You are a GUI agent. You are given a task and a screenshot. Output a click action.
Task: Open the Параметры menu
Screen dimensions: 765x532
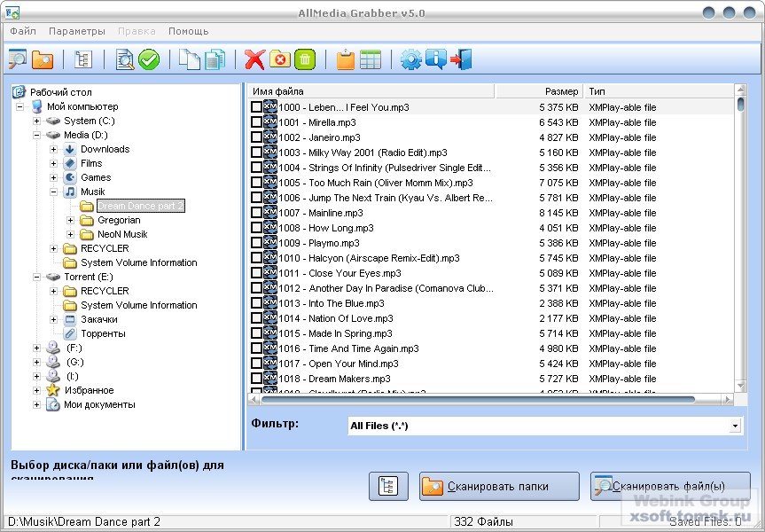click(x=76, y=31)
